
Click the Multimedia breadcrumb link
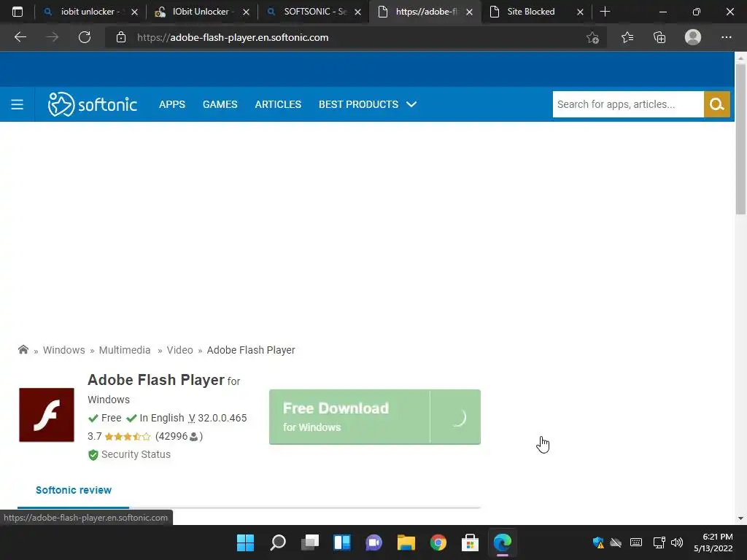pyautogui.click(x=125, y=350)
